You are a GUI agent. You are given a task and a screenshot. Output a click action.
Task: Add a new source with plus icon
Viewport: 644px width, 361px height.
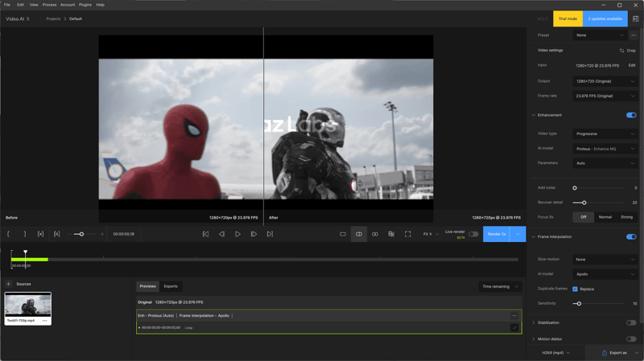tap(9, 284)
